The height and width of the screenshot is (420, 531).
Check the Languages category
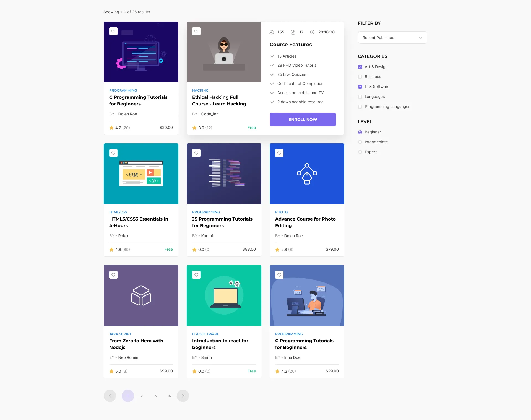tap(360, 97)
